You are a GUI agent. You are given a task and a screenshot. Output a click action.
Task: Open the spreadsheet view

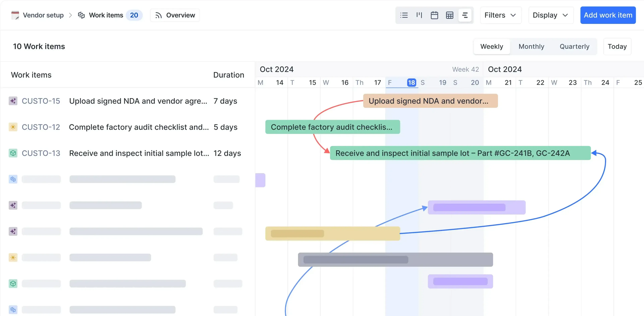(x=450, y=15)
